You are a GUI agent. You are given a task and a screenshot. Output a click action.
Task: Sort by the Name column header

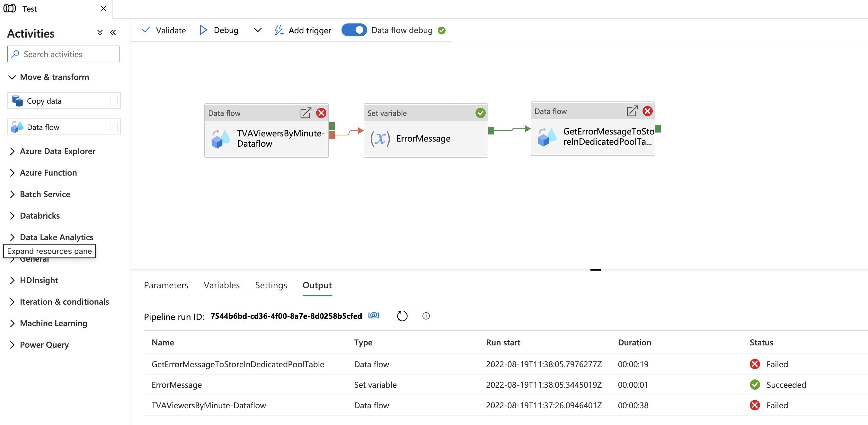coord(163,343)
